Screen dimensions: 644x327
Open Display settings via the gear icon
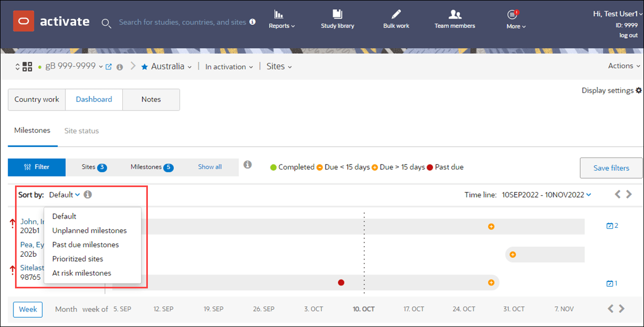[639, 90]
